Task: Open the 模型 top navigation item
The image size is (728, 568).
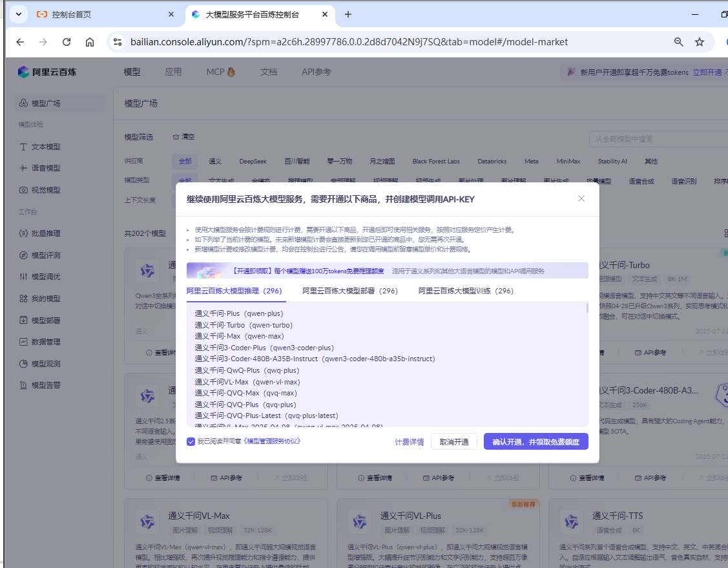Action: [132, 72]
